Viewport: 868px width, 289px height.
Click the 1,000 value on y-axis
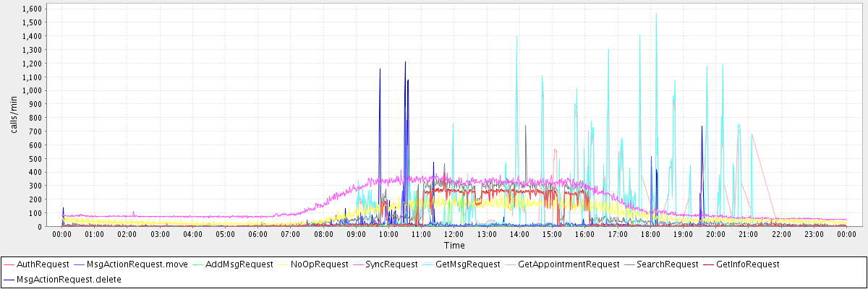click(x=30, y=90)
